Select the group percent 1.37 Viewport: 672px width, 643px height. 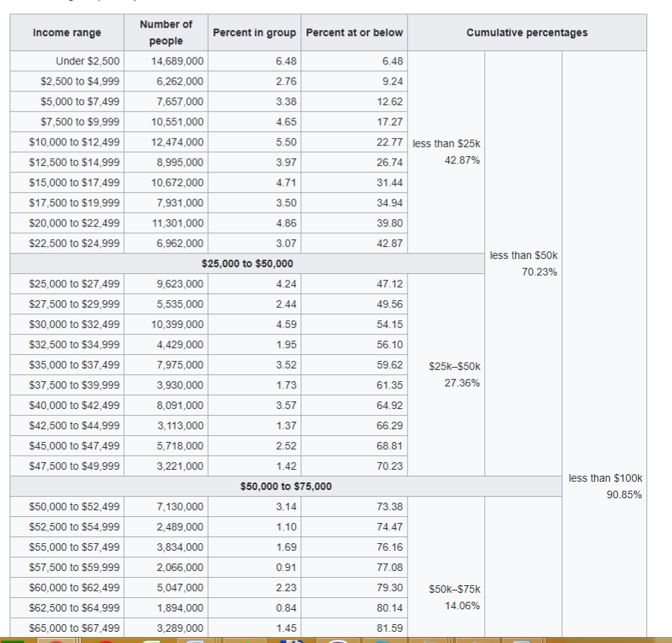[x=286, y=426]
